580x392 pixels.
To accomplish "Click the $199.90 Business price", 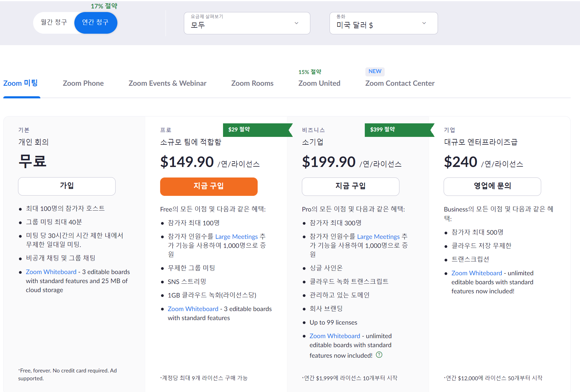I will coord(329,162).
